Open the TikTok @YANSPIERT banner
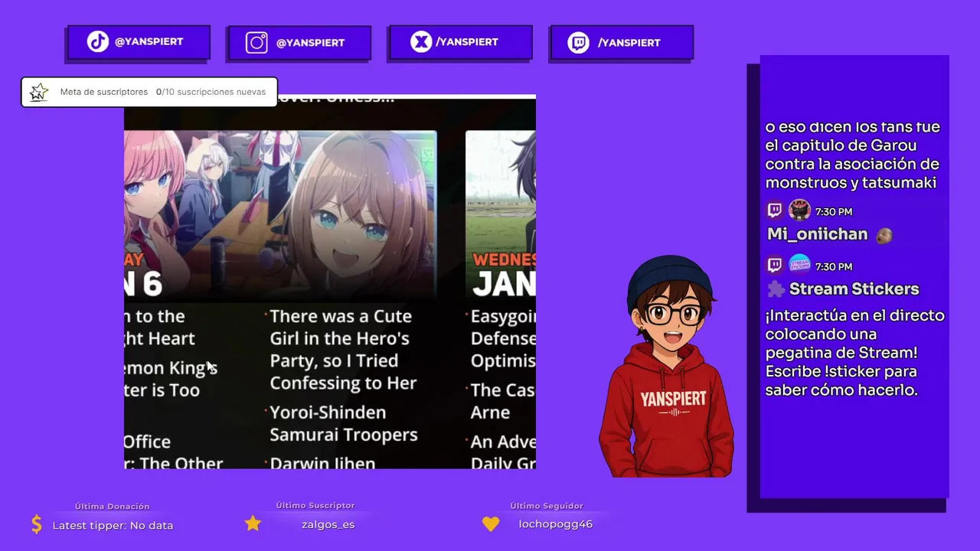This screenshot has height=551, width=980. (x=139, y=42)
